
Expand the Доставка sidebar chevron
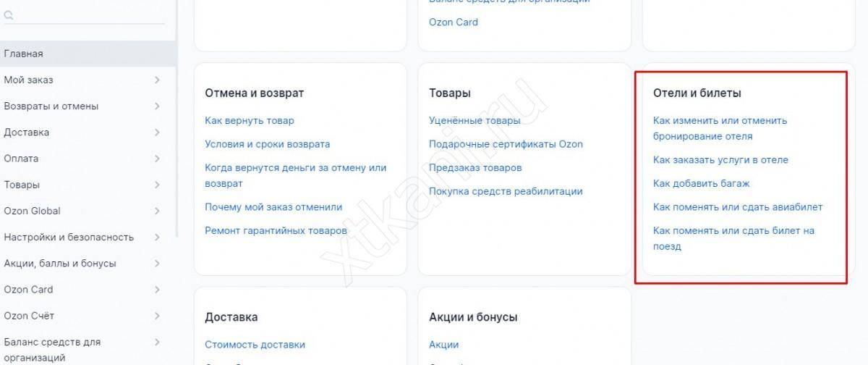coord(157,133)
